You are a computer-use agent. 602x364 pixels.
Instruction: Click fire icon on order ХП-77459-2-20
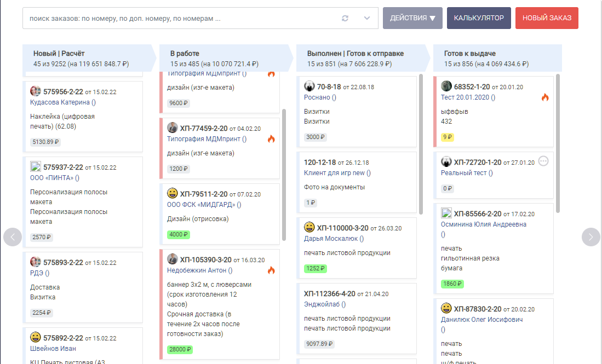[x=272, y=139]
